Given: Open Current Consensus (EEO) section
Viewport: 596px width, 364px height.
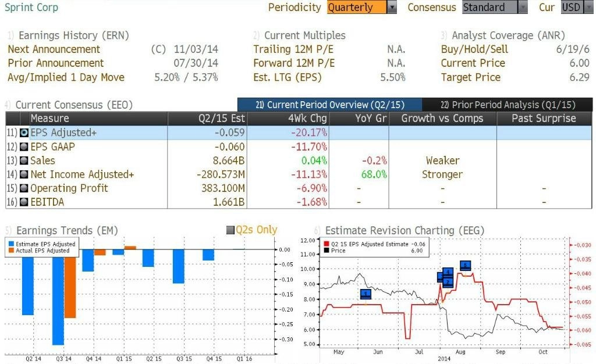Looking at the screenshot, I should tap(74, 105).
